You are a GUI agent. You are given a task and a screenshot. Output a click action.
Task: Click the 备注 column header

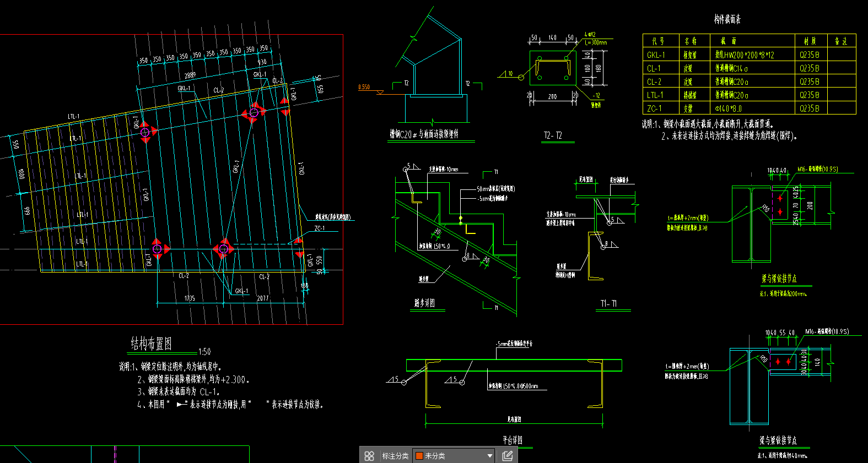840,41
